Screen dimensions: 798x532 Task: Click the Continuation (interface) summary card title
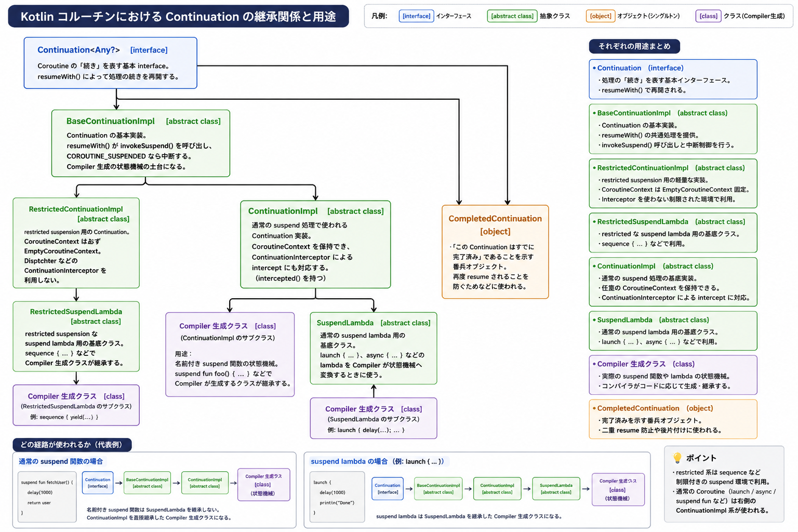pos(640,68)
